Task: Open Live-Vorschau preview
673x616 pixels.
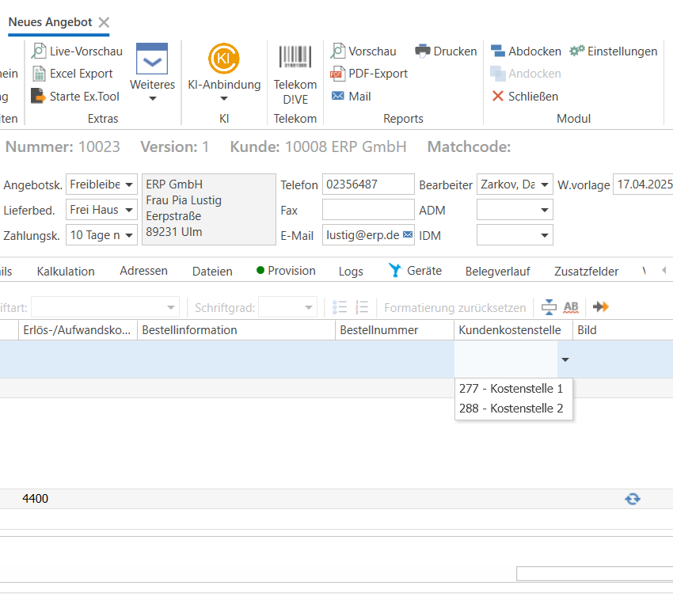Action: click(x=39, y=51)
